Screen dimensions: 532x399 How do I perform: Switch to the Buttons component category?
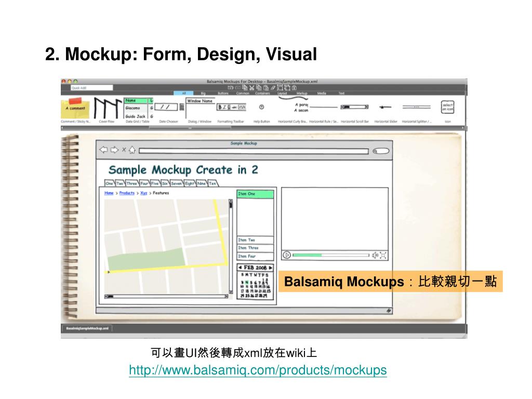click(x=223, y=94)
